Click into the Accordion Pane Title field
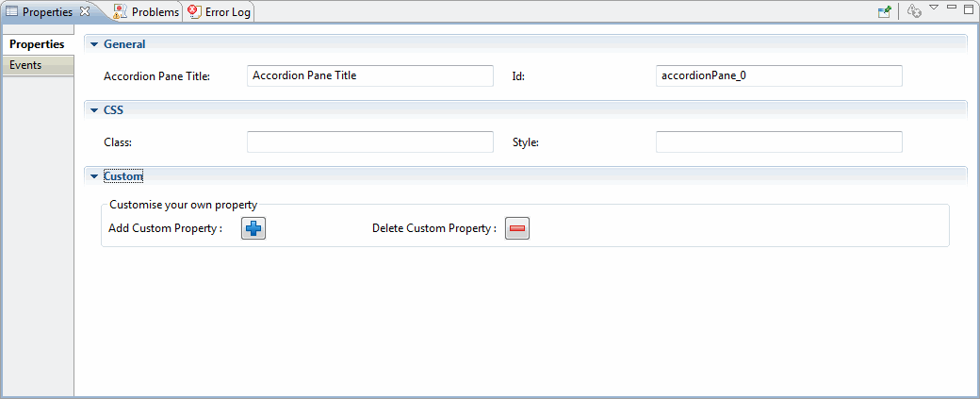The width and height of the screenshot is (980, 399). click(x=370, y=75)
